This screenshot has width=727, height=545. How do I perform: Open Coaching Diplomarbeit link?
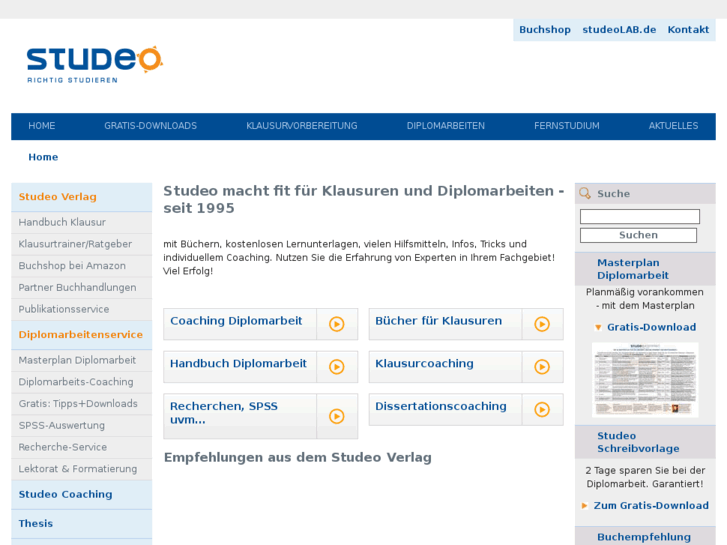236,321
